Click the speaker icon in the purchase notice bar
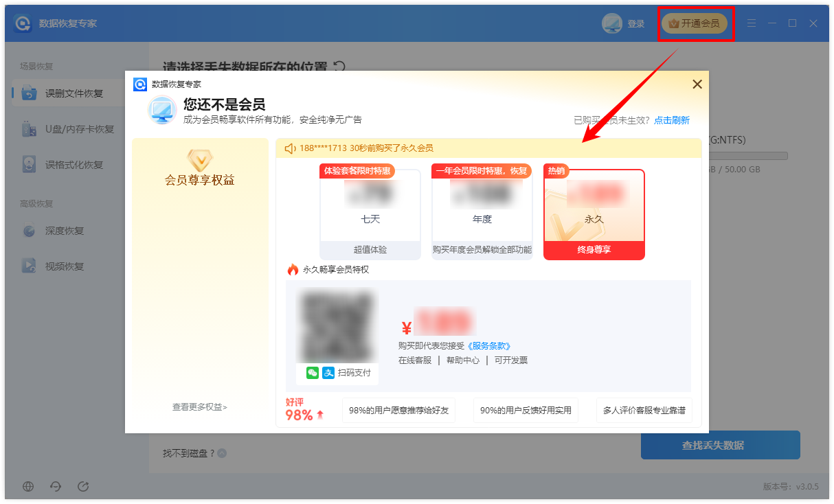This screenshot has width=834, height=504. (x=289, y=148)
